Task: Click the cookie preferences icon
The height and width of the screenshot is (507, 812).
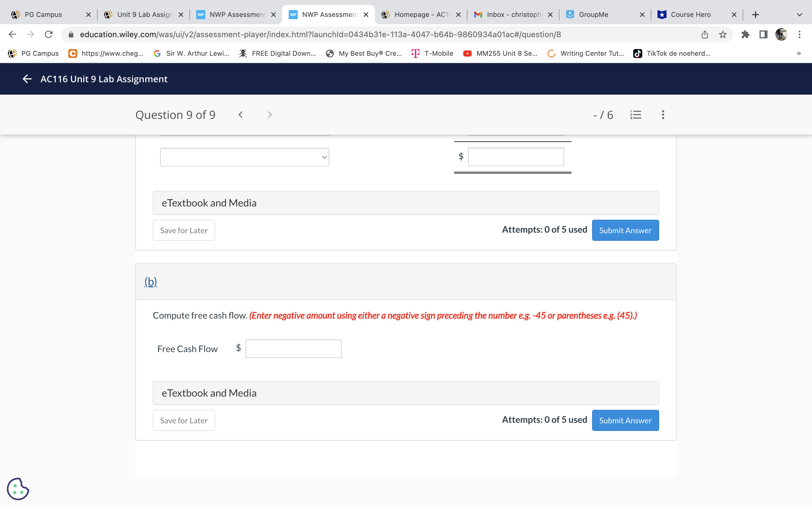Action: pyautogui.click(x=18, y=489)
